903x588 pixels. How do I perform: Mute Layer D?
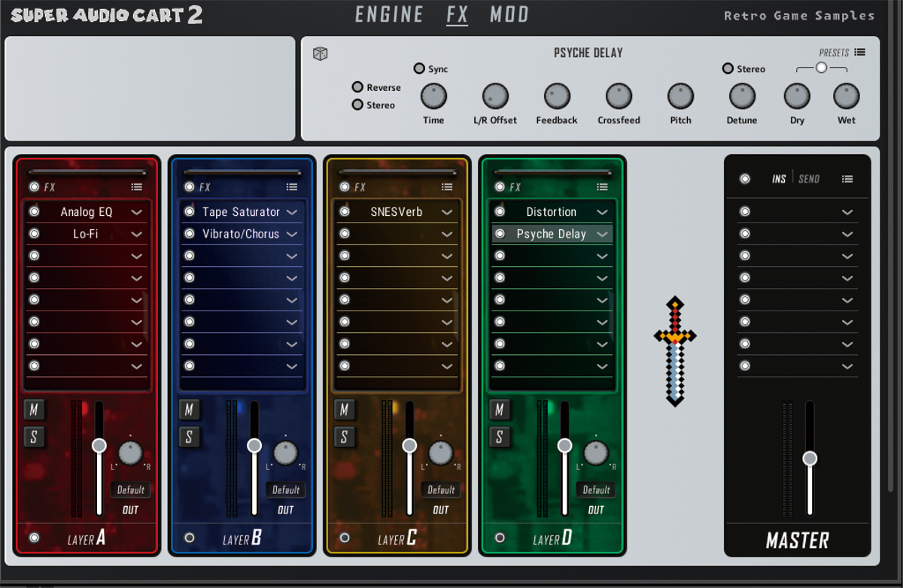click(500, 410)
